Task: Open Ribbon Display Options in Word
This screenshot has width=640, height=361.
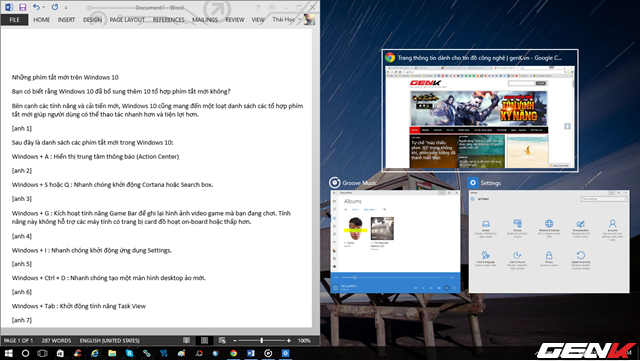Action: (x=272, y=7)
